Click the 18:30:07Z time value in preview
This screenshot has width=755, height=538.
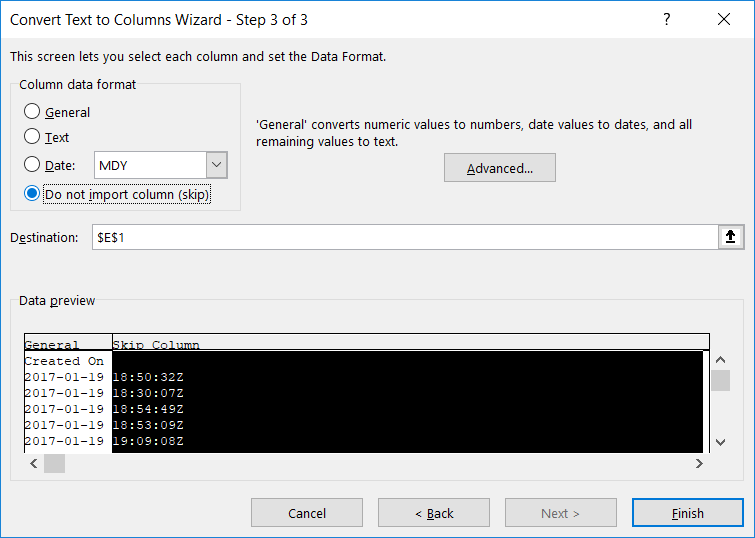click(148, 393)
